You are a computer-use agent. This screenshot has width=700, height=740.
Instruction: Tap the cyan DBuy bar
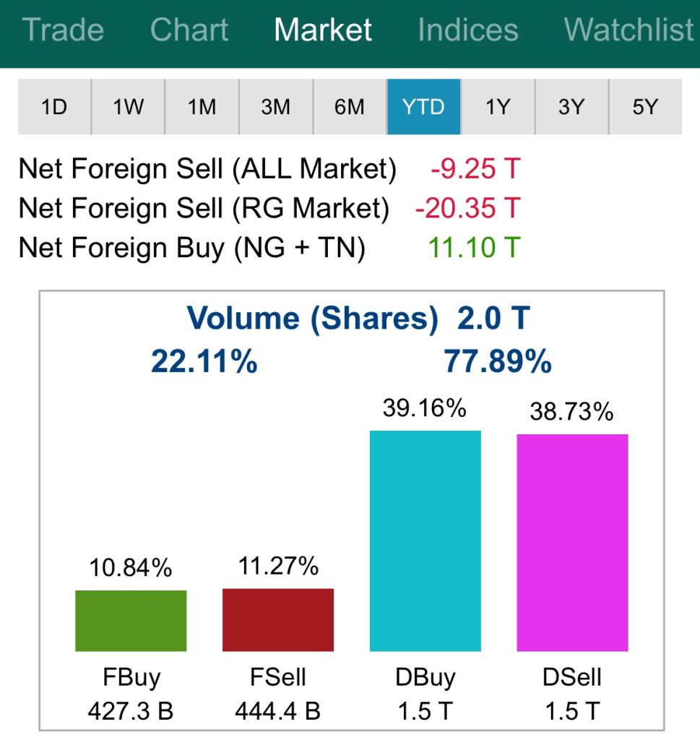click(425, 541)
